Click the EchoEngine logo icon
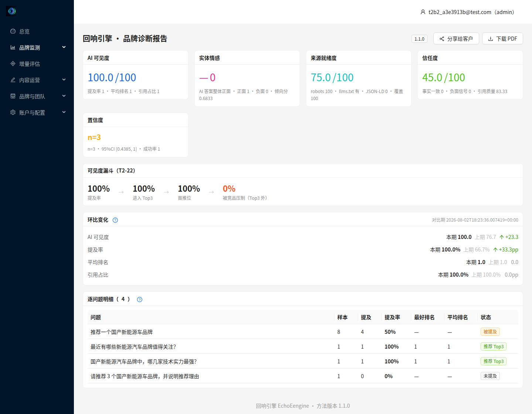The width and height of the screenshot is (532, 414). (x=11, y=11)
